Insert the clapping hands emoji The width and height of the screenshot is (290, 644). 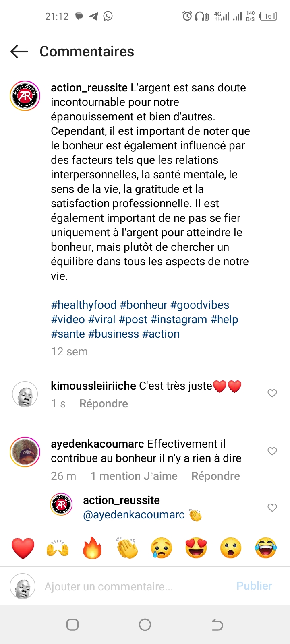[127, 548]
